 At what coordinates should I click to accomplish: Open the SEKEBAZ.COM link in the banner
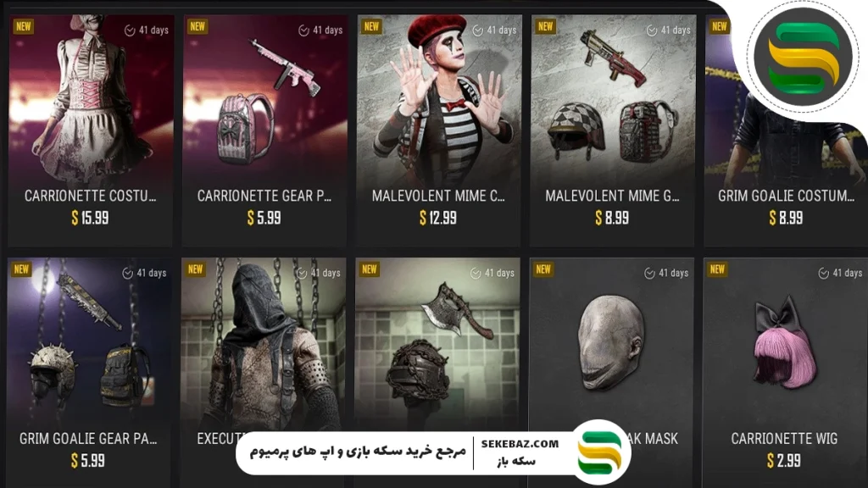point(520,444)
